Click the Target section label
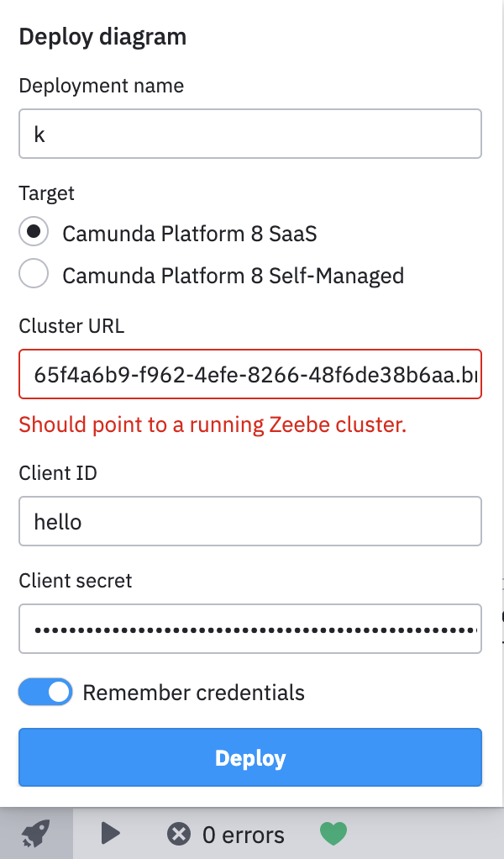 coord(46,193)
